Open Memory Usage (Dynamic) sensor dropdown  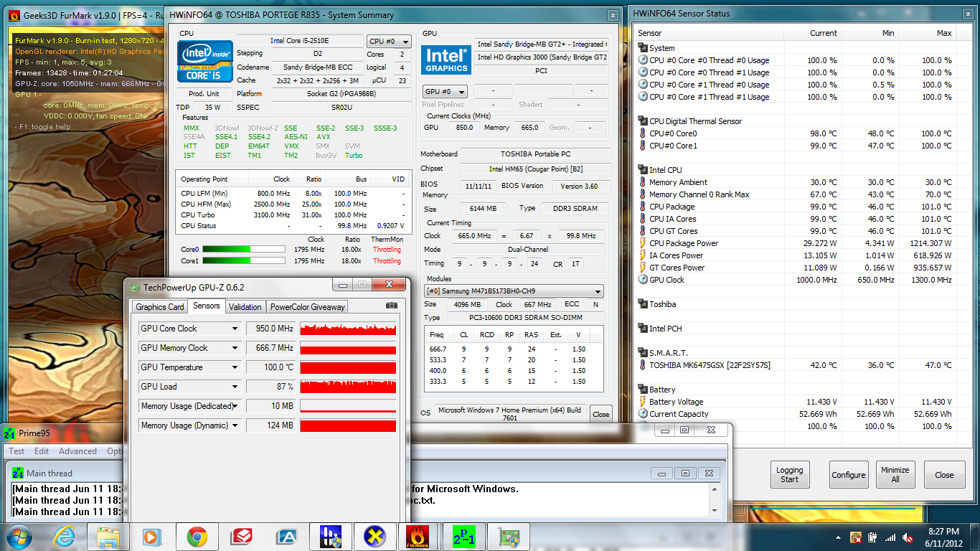point(234,425)
